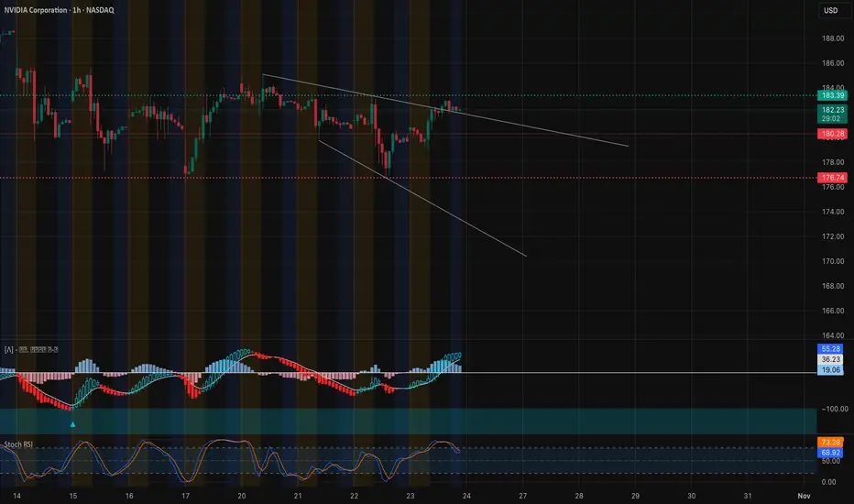This screenshot has height=504, width=854.
Task: Click the 50.00 Stoch RSI axis label
Action: click(x=828, y=461)
